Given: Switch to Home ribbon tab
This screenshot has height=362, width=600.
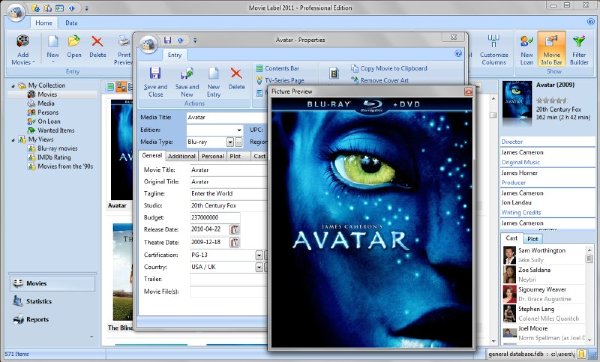Looking at the screenshot, I should (x=44, y=23).
